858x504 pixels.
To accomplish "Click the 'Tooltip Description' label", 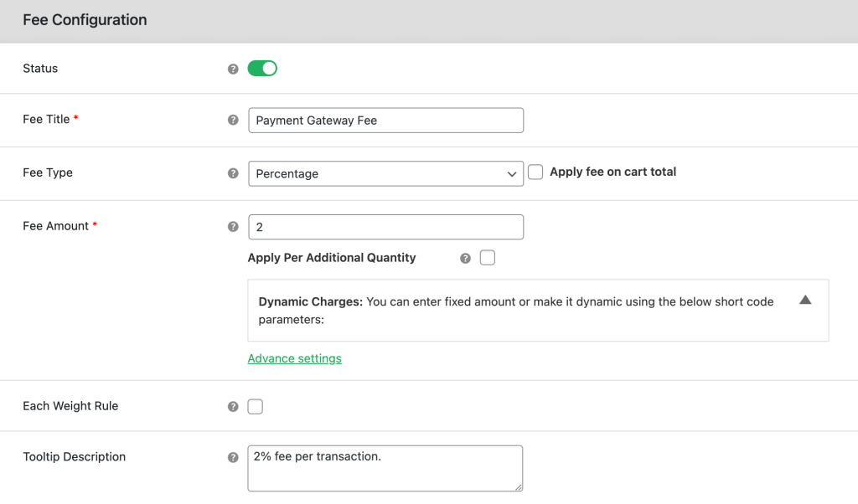I will pyautogui.click(x=75, y=457).
